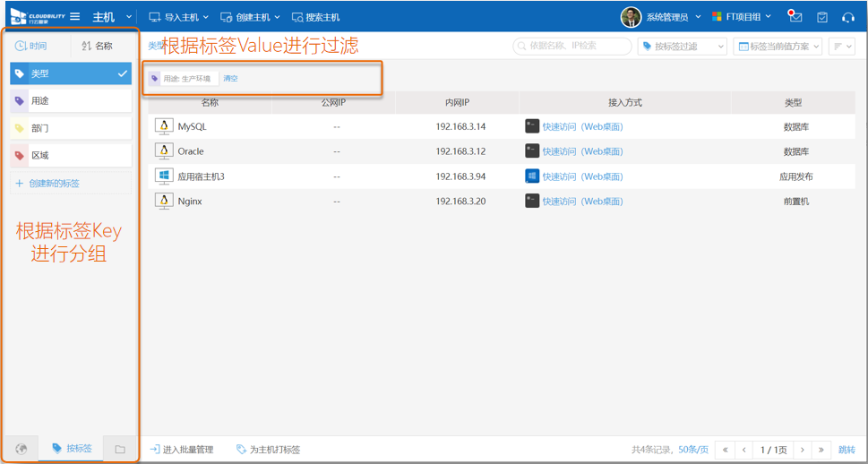This screenshot has height=464, width=868.
Task: Click terminal icon in the MySQL row
Action: click(x=532, y=126)
